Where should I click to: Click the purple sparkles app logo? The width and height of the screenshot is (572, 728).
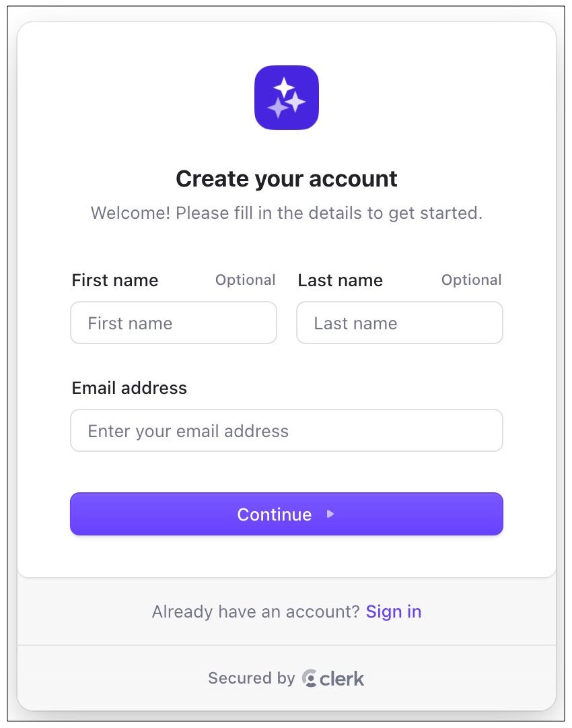coord(286,98)
